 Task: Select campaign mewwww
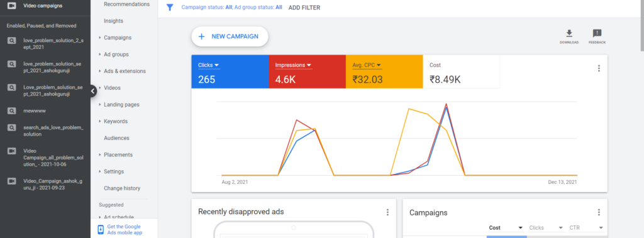[35, 111]
